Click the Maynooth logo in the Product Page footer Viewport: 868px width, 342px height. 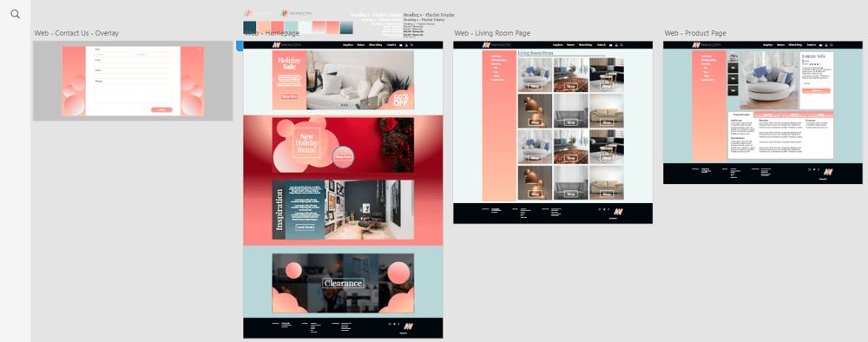tap(828, 172)
